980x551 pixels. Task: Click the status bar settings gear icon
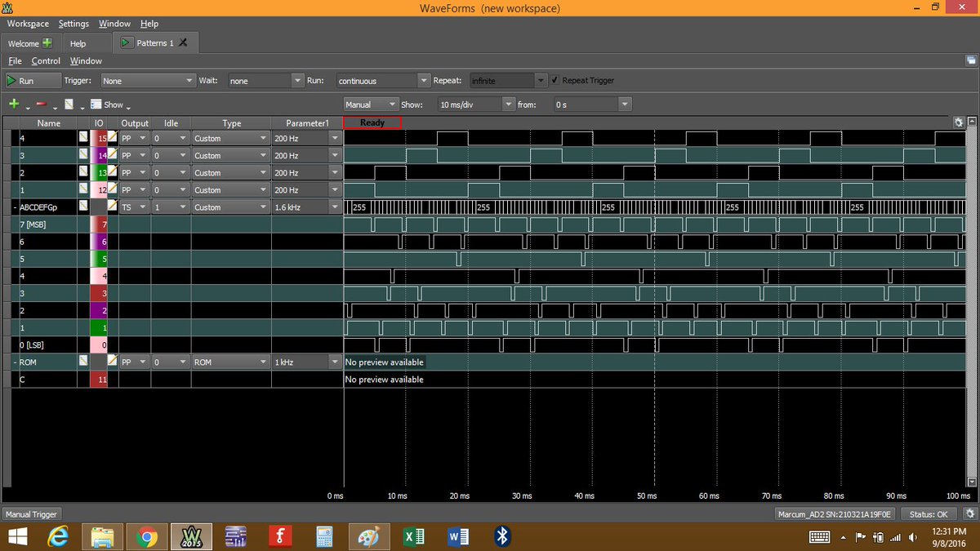[969, 514]
